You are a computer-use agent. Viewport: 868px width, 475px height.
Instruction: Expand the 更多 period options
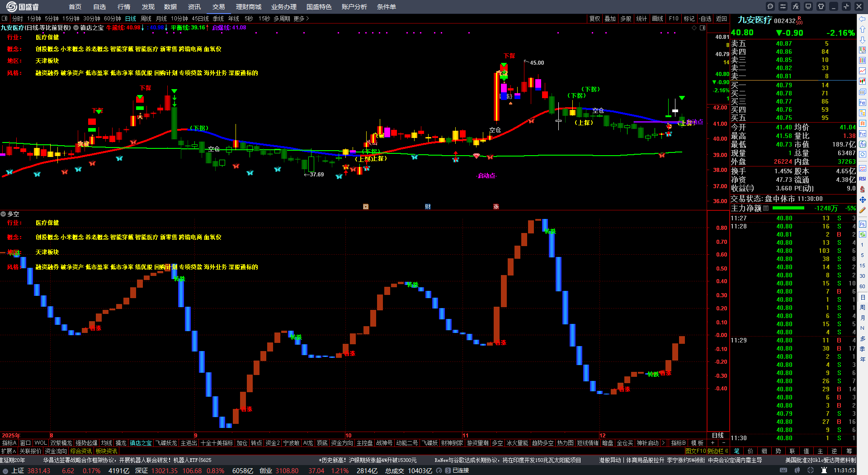pos(302,19)
